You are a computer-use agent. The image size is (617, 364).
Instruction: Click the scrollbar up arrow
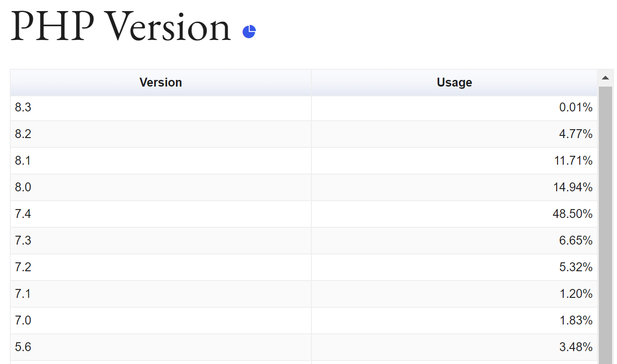(x=605, y=78)
